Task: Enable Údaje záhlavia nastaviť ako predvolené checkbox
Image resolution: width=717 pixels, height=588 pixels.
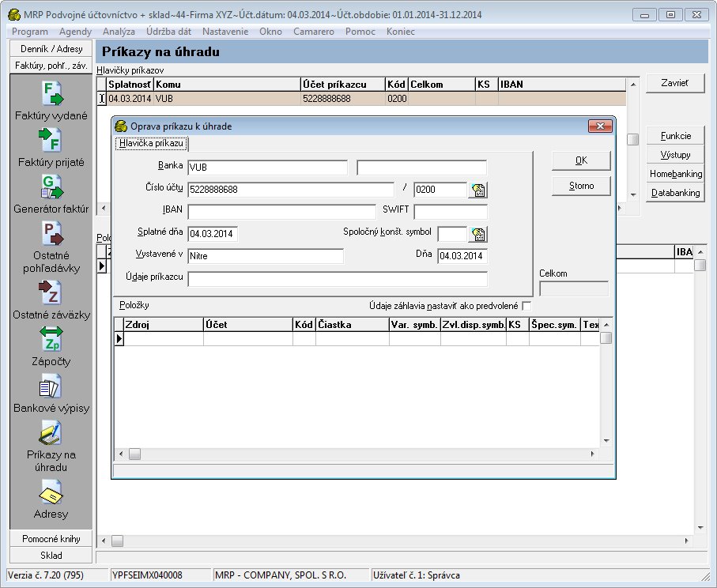Action: 526,306
